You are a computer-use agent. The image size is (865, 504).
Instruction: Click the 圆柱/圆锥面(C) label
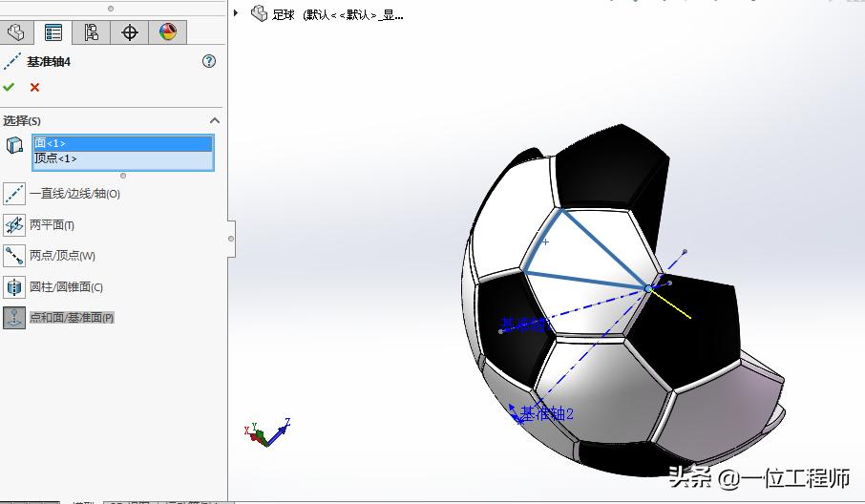click(x=66, y=286)
